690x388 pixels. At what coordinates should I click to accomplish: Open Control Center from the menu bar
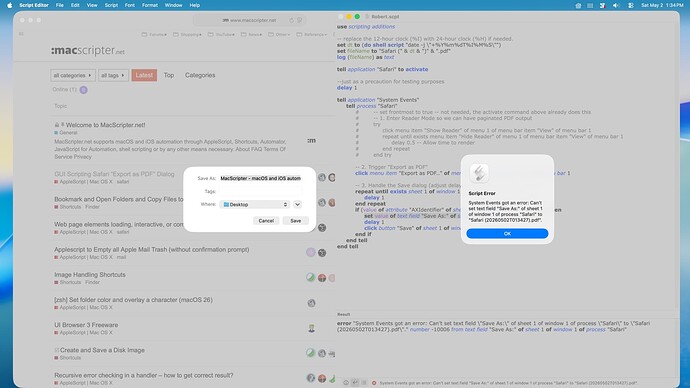click(631, 5)
